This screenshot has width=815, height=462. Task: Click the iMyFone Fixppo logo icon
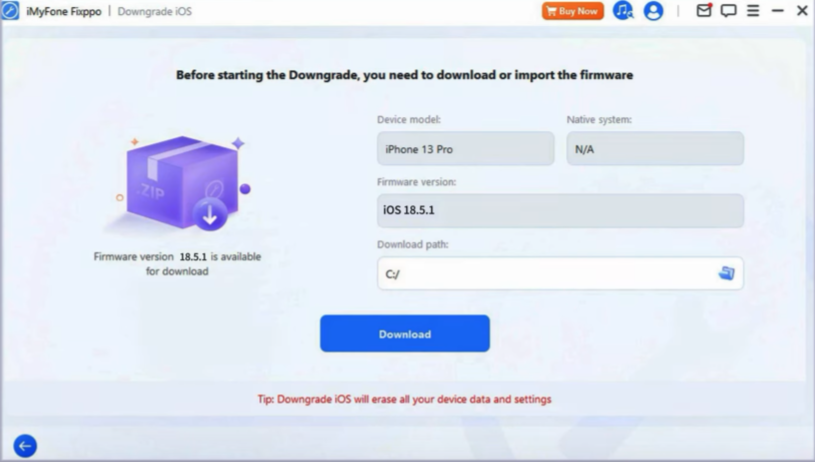[9, 10]
